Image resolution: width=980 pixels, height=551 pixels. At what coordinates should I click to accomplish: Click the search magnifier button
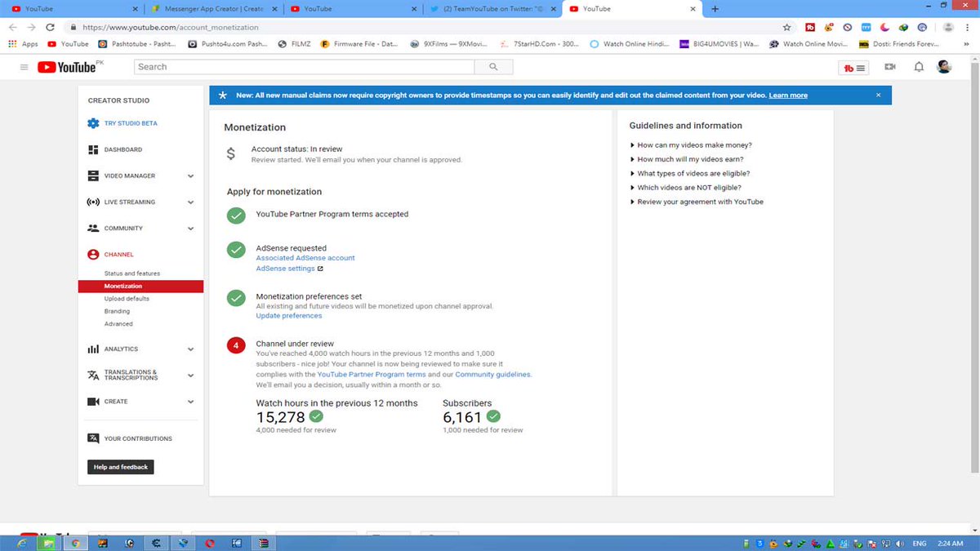click(493, 67)
